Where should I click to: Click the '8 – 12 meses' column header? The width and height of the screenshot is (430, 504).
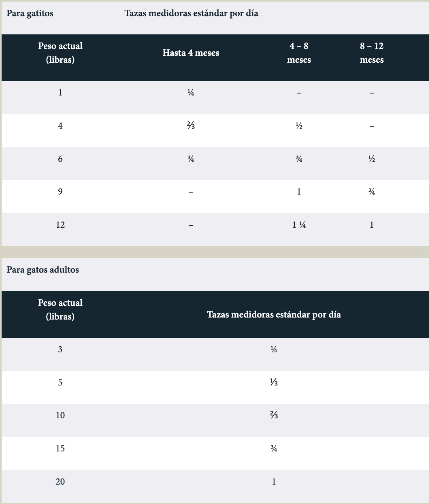tap(372, 53)
